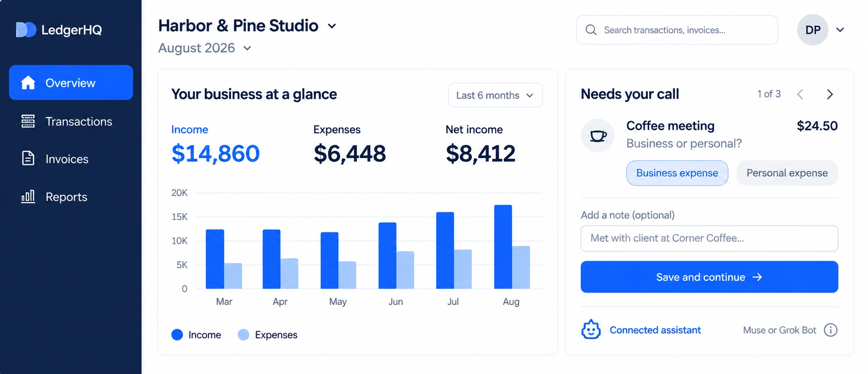868x374 pixels.
Task: Toggle Expenses series in chart legend
Action: [268, 335]
